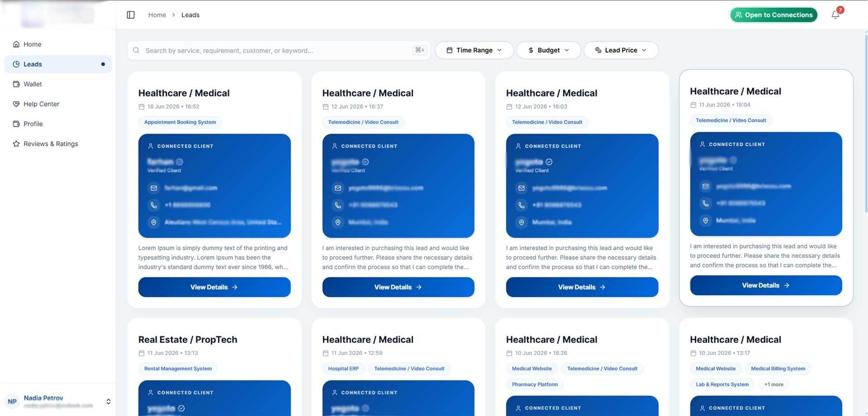Click the Medical Billing System tag
Screen dimensions: 868x416
tap(778, 368)
